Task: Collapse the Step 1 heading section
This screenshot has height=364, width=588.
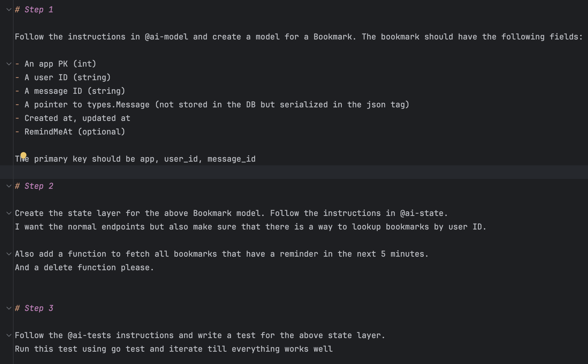Action: tap(9, 10)
